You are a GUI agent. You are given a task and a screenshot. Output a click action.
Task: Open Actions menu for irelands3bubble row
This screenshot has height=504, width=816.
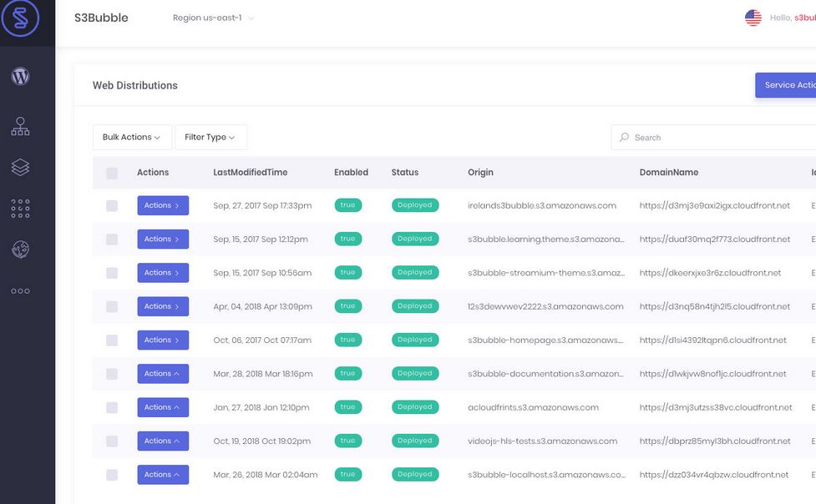(163, 205)
